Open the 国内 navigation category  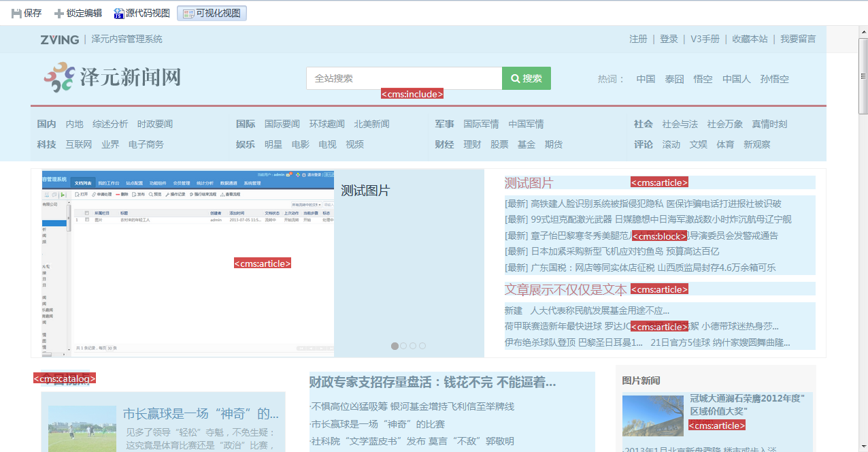(46, 124)
